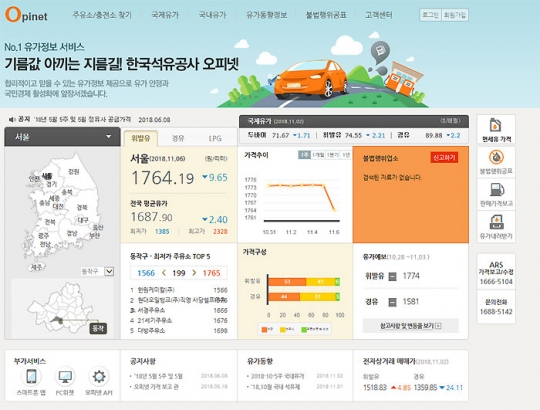Click the yellow 경유 price composition bar
The width and height of the screenshot is (540, 410).
318,296
